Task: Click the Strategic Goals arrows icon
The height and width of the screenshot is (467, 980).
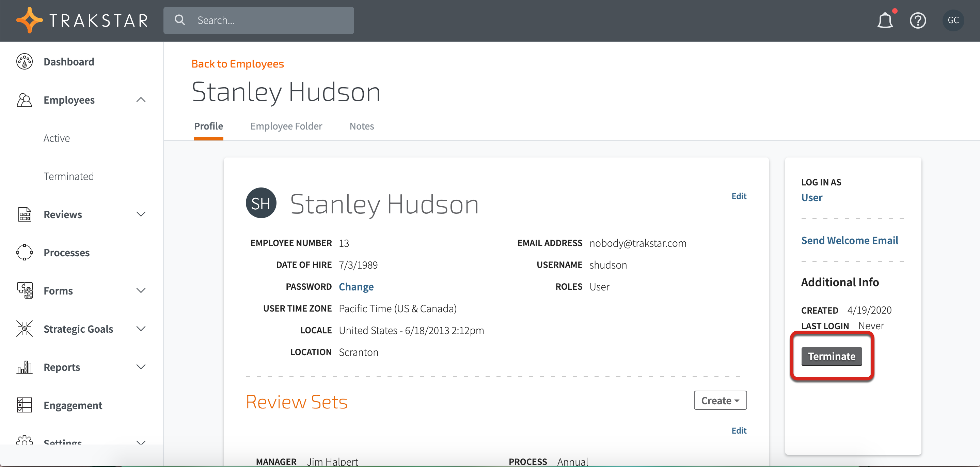Action: click(x=25, y=328)
